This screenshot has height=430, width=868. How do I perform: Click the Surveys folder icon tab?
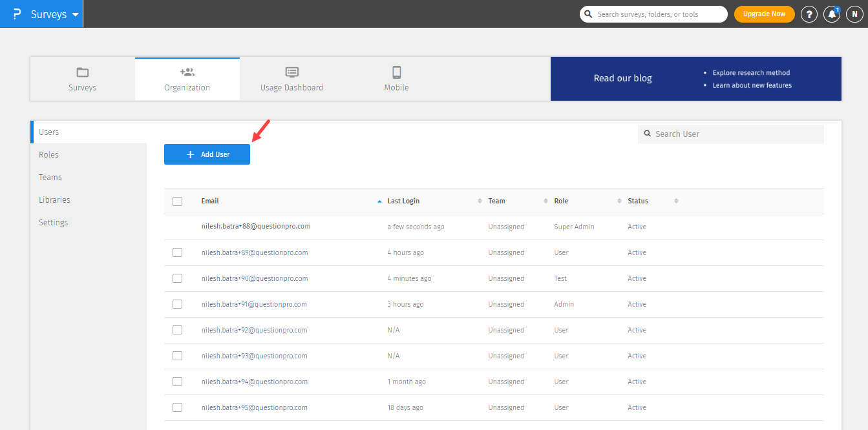point(82,72)
